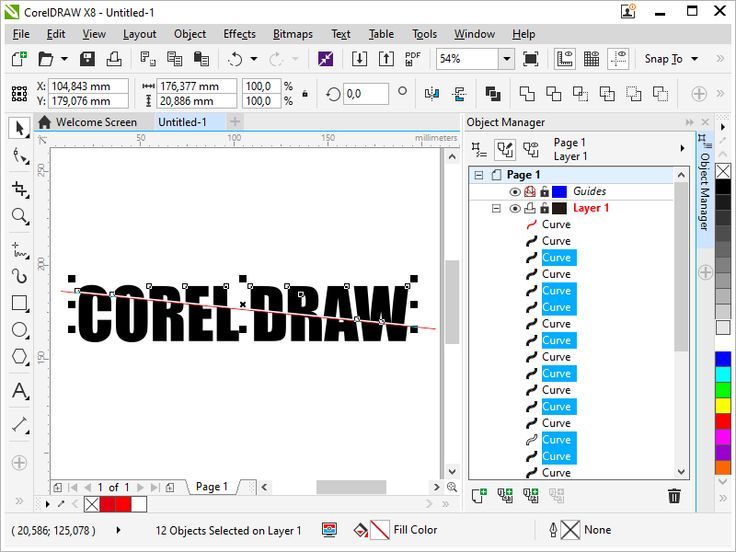This screenshot has height=552, width=736.
Task: Select the first Curve in Layer 1
Action: pos(556,224)
